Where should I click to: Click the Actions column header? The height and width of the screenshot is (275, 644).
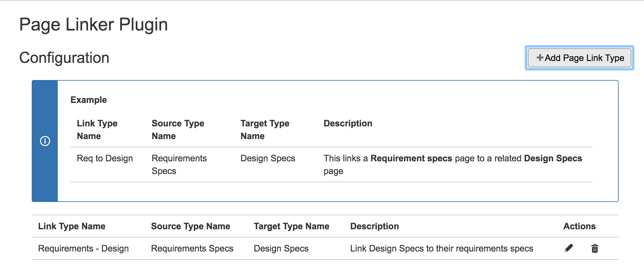[579, 226]
